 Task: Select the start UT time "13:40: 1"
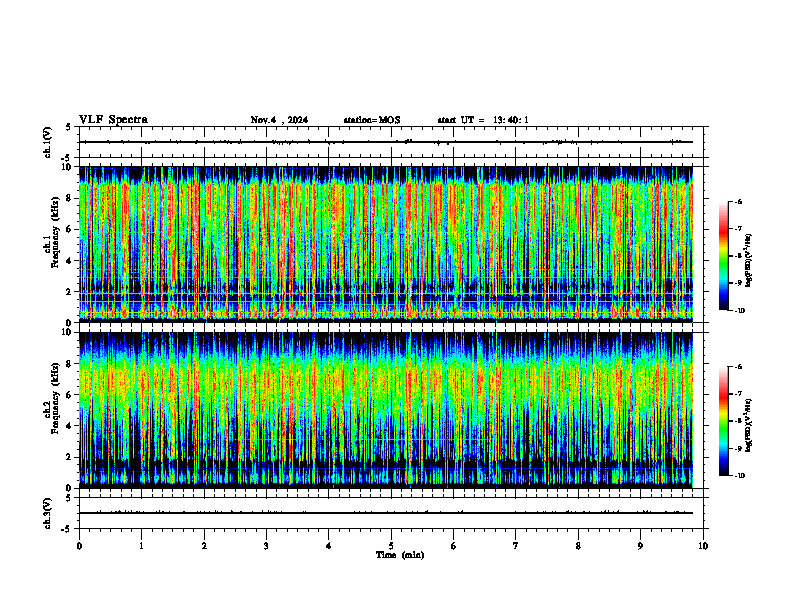(511, 120)
